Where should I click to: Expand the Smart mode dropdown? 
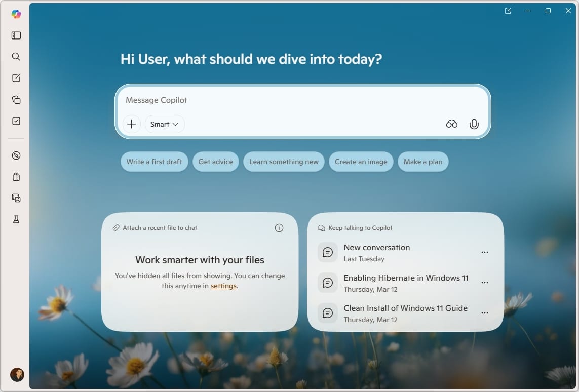[165, 124]
